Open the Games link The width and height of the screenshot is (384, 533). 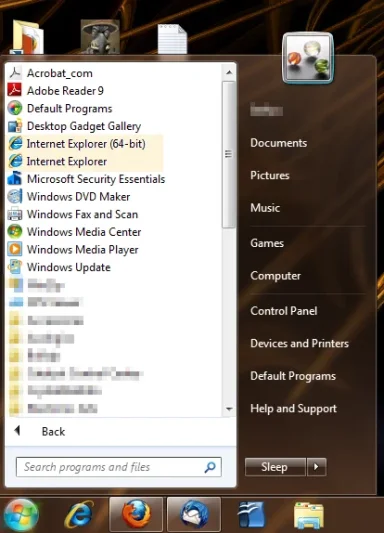coord(267,243)
